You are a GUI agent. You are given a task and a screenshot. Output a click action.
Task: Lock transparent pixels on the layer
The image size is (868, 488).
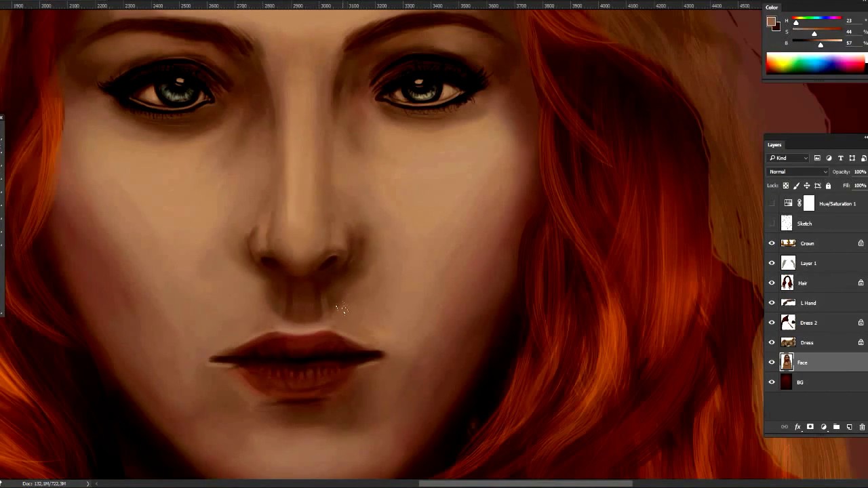(786, 185)
